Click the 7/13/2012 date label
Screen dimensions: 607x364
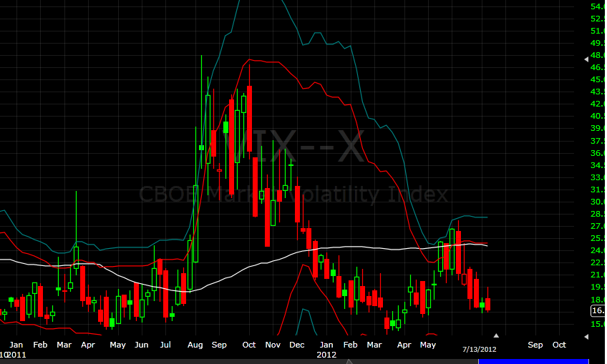[480, 349]
